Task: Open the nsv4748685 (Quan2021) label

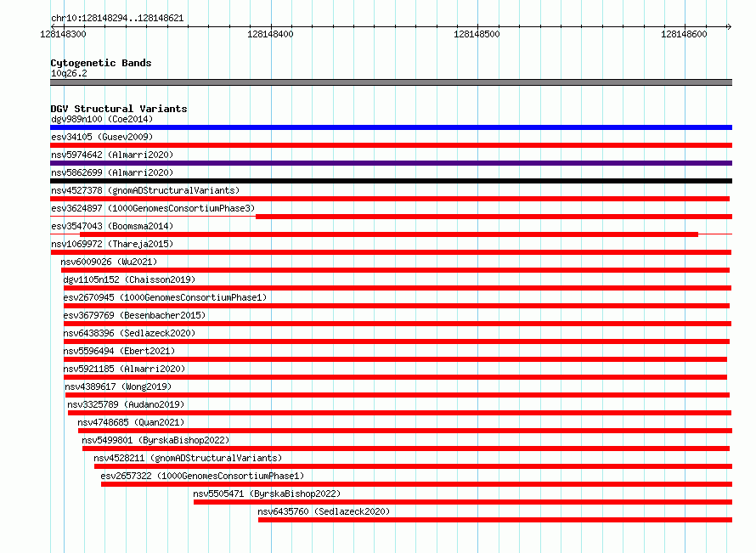Action: coord(131,422)
